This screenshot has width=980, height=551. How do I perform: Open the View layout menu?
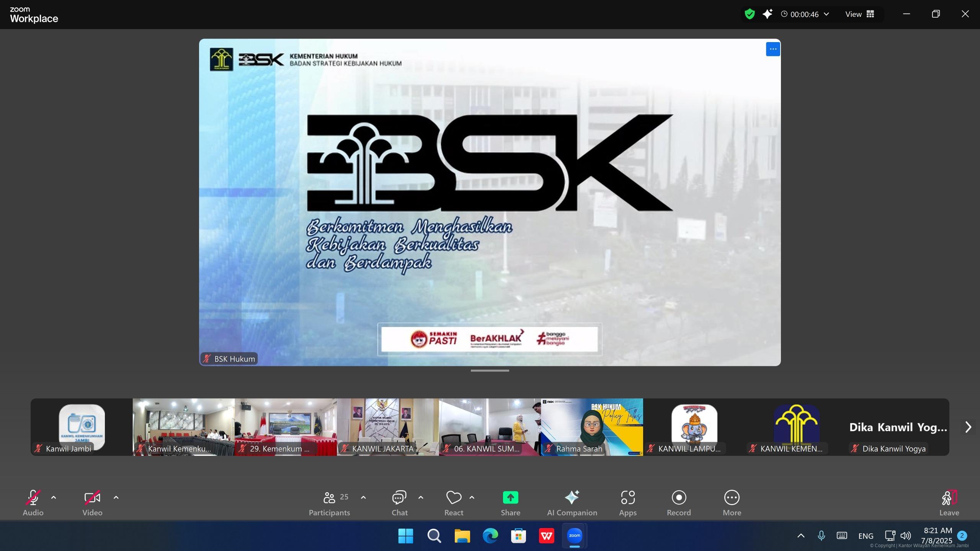coord(860,14)
